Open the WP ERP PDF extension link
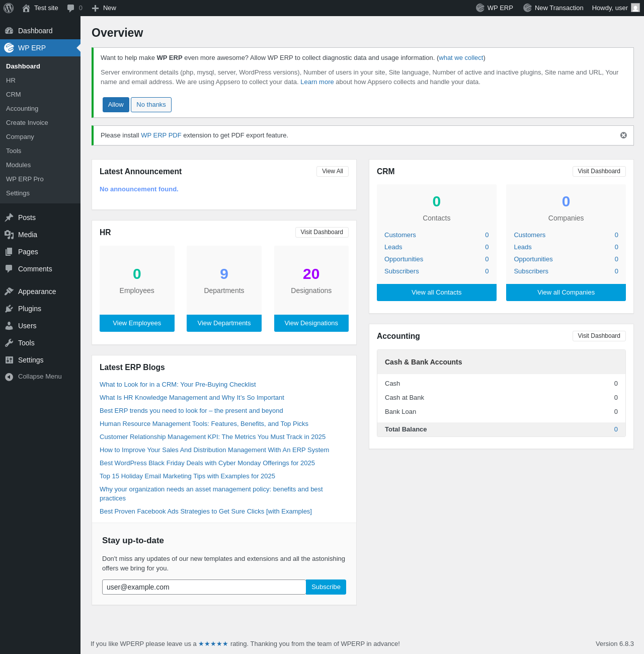The height and width of the screenshot is (654, 644). 161,135
